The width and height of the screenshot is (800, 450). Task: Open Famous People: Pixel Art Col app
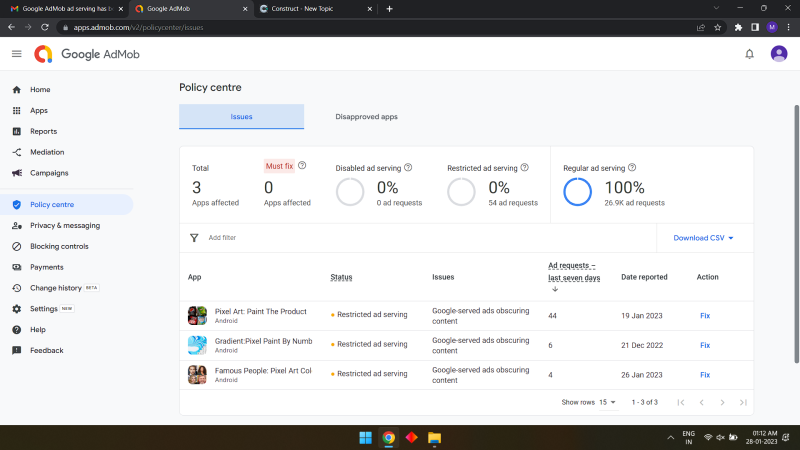263,370
